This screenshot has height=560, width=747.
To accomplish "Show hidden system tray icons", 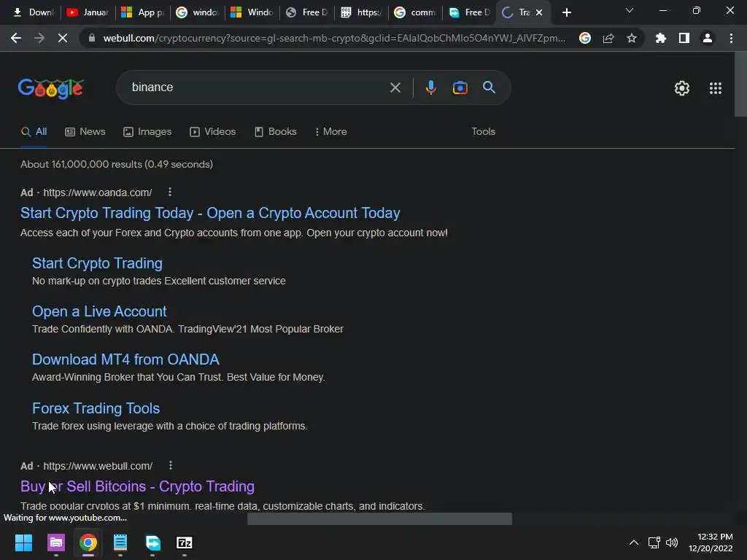I will click(634, 542).
